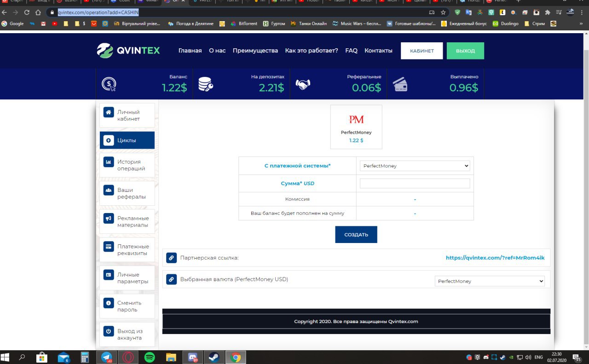
Task: Open File Explorer from the taskbar
Action: (171, 357)
